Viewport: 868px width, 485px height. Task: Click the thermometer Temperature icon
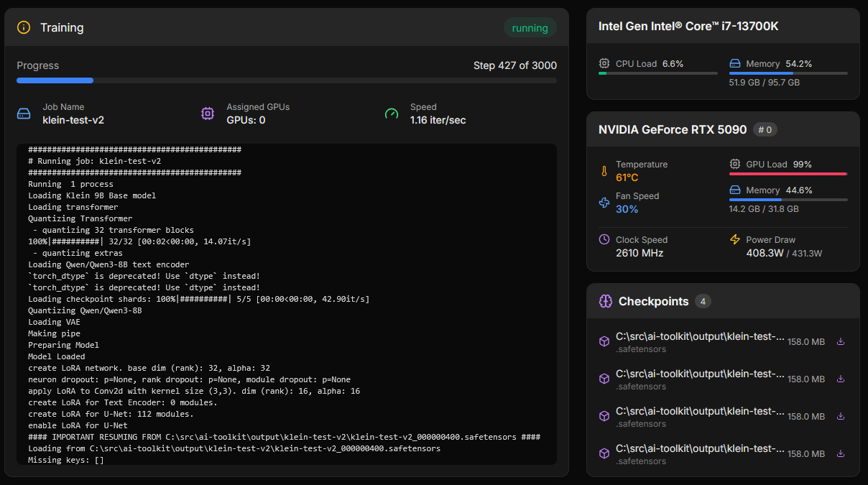coord(604,171)
